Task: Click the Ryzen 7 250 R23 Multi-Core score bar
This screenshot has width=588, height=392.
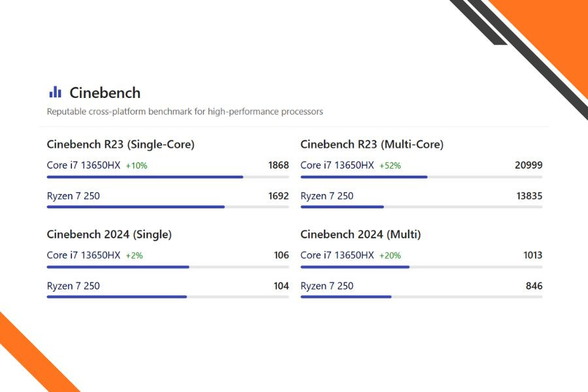Action: (x=342, y=207)
